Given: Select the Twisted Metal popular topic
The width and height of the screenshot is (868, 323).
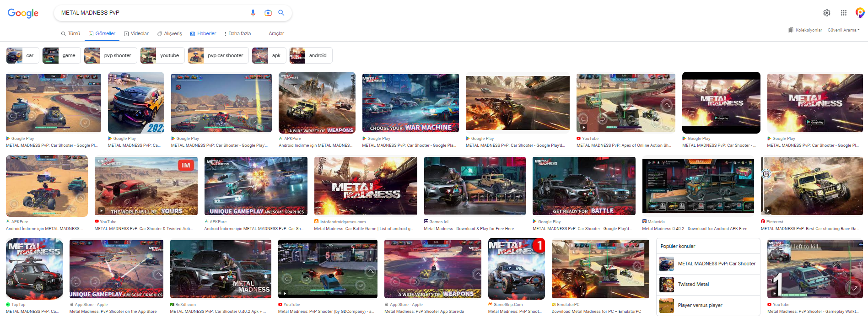Looking at the screenshot, I should 708,285.
